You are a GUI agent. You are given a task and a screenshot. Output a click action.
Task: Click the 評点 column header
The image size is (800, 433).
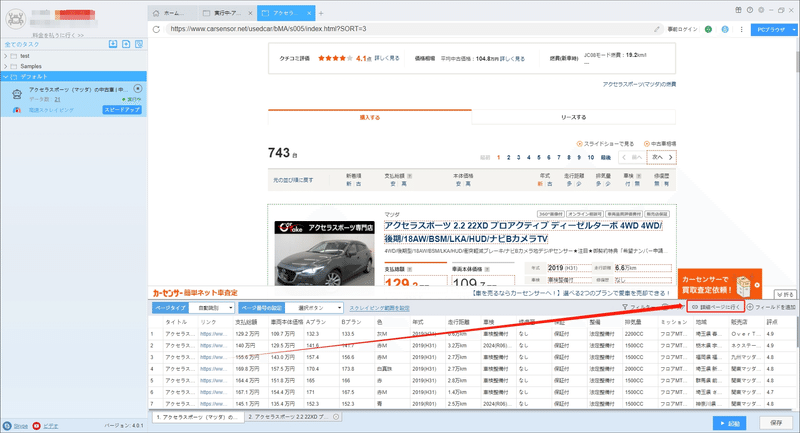point(772,322)
